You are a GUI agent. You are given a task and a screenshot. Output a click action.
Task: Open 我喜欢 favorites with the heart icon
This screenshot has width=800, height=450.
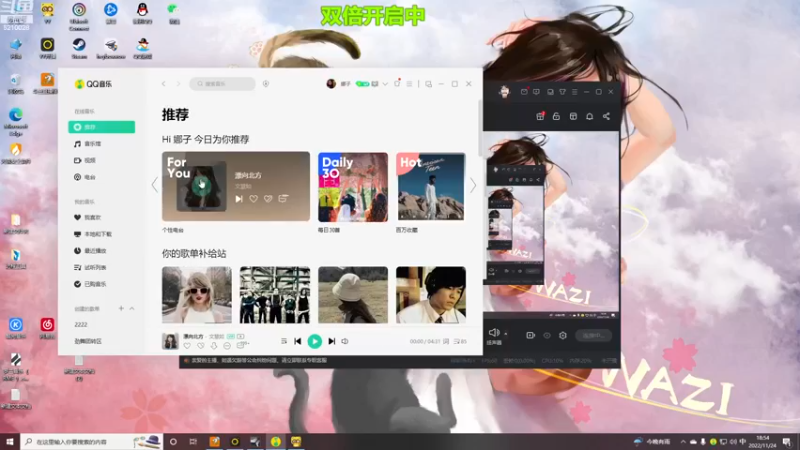coord(88,217)
